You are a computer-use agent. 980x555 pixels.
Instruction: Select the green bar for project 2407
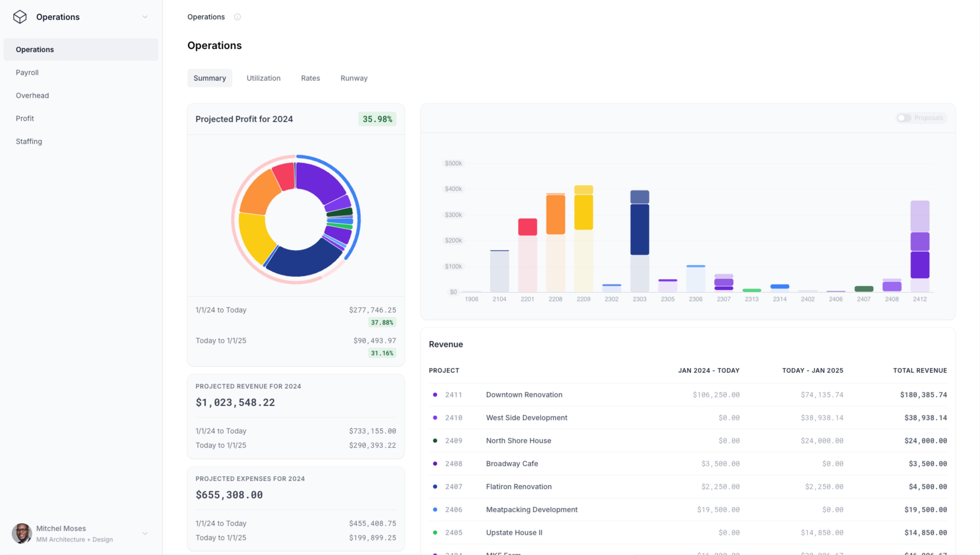pos(864,289)
